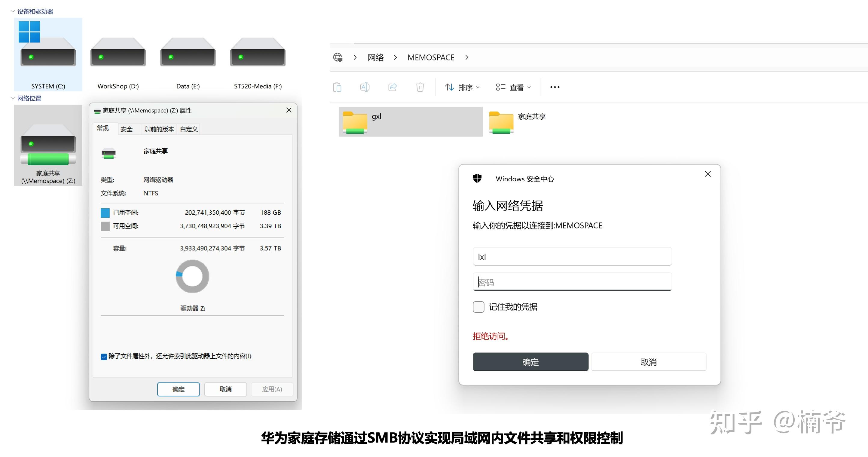Image resolution: width=868 pixels, height=457 pixels.
Task: Switch to the 安全 tab
Action: (x=126, y=129)
